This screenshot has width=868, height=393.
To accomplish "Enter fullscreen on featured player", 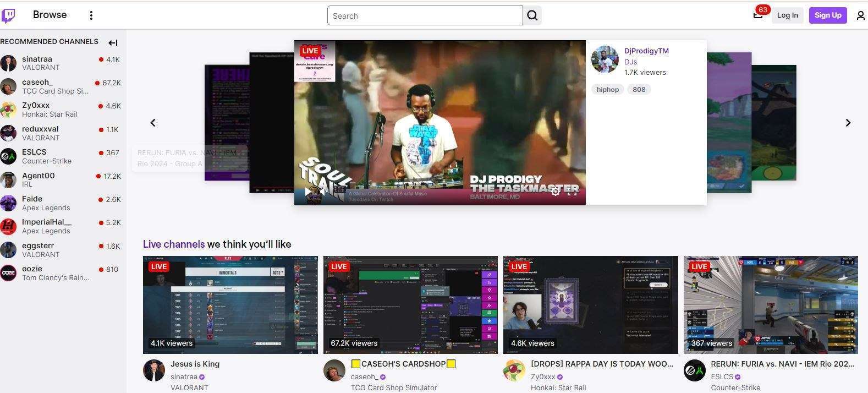I will 572,192.
